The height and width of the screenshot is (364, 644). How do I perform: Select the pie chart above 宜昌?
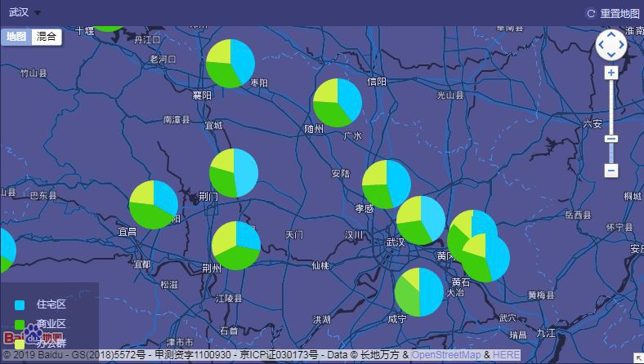click(x=154, y=204)
